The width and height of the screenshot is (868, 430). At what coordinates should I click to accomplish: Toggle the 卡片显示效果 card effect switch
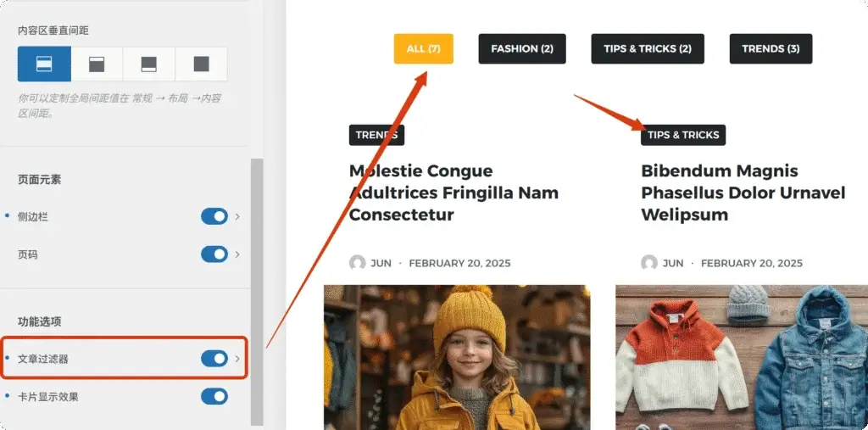click(214, 396)
